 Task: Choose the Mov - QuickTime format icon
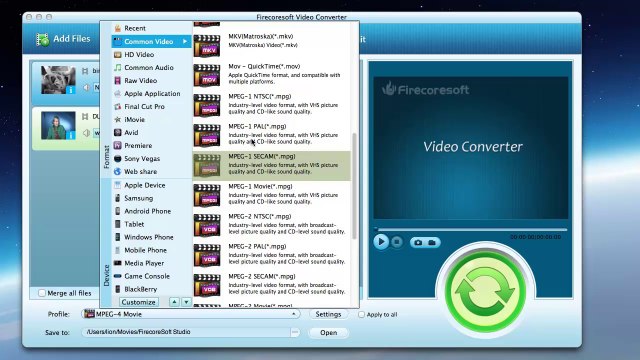coord(207,76)
